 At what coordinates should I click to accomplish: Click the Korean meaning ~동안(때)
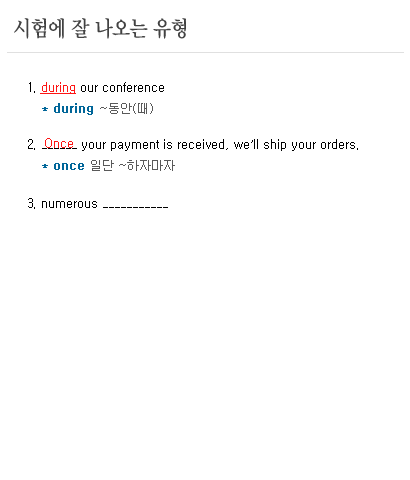[127, 109]
